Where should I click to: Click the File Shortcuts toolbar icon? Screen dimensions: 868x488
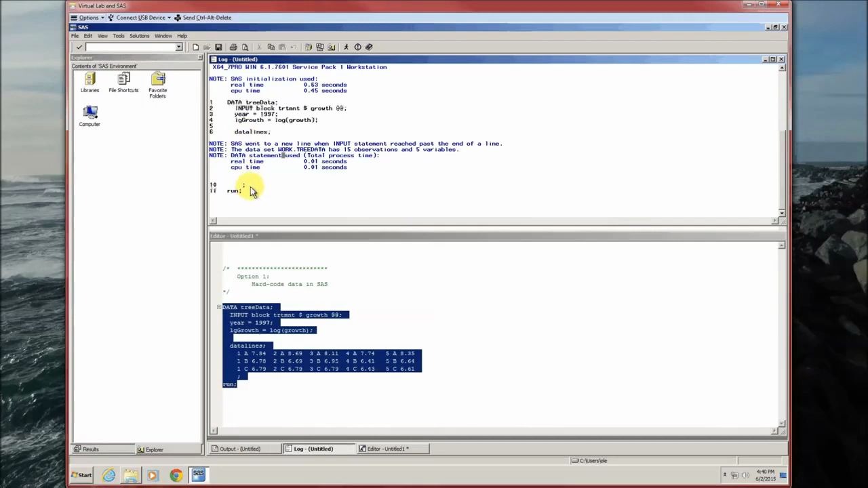point(332,47)
